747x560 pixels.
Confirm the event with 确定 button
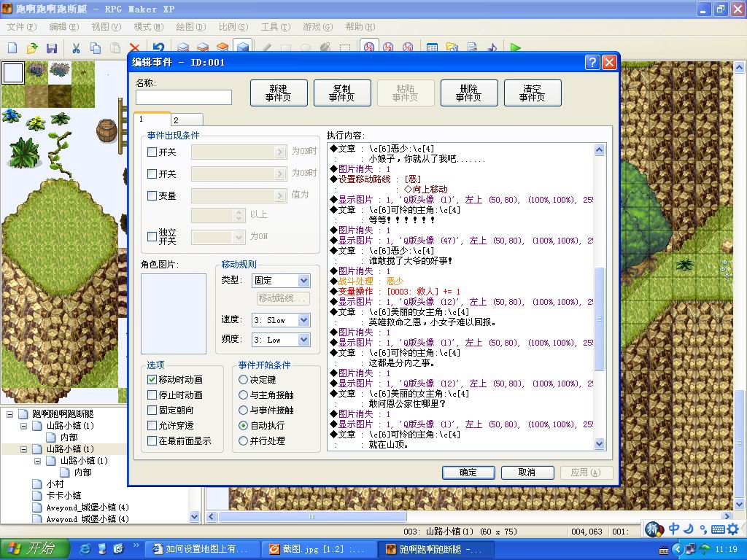[x=468, y=472]
